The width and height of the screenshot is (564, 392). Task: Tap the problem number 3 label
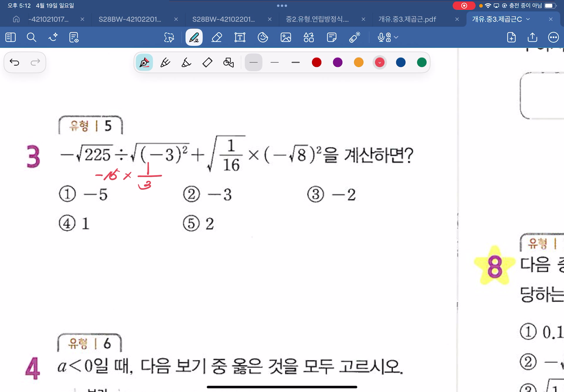pos(33,157)
